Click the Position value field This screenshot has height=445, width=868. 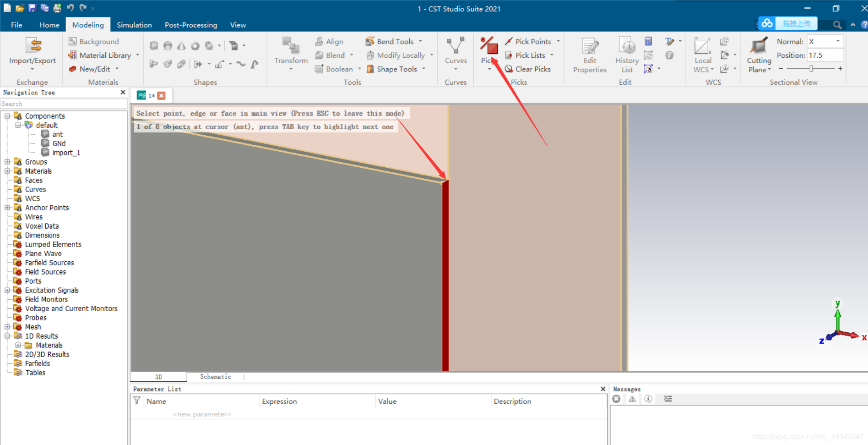(825, 55)
